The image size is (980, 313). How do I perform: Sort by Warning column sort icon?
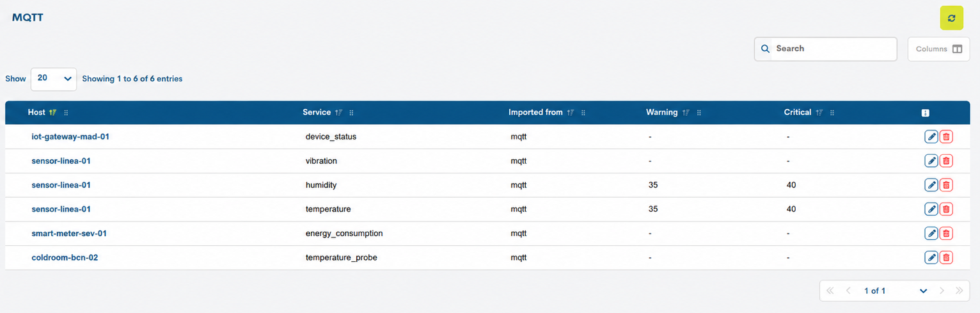pos(686,113)
